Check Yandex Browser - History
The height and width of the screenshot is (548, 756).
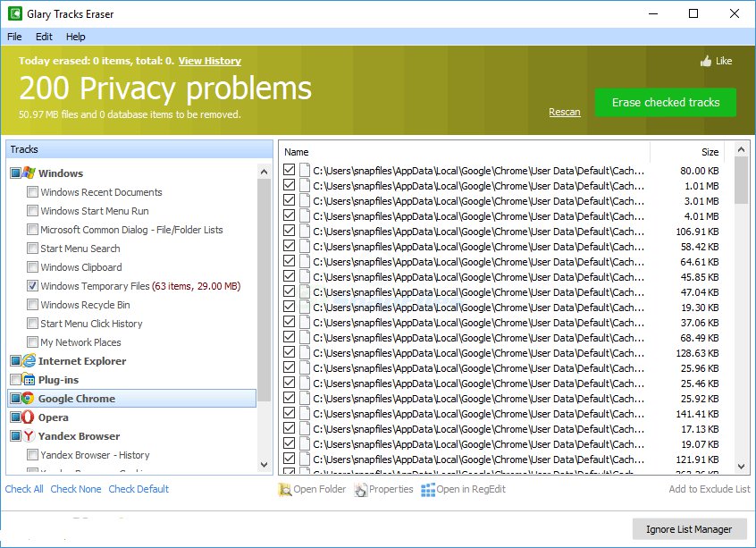32,454
